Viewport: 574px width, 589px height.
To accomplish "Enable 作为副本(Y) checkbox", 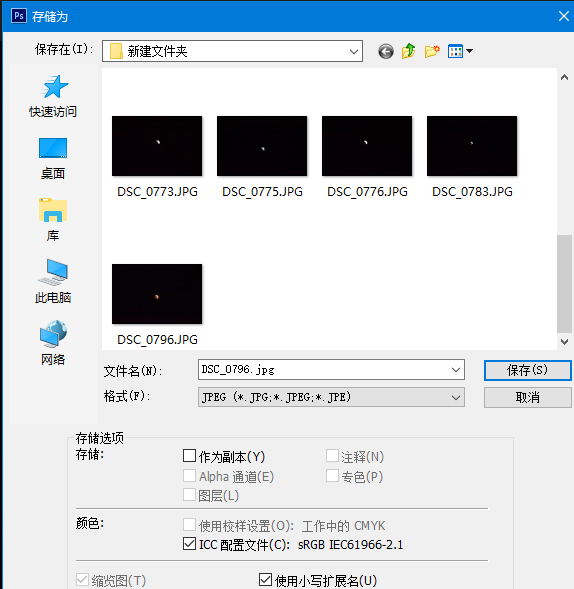I will pos(189,456).
